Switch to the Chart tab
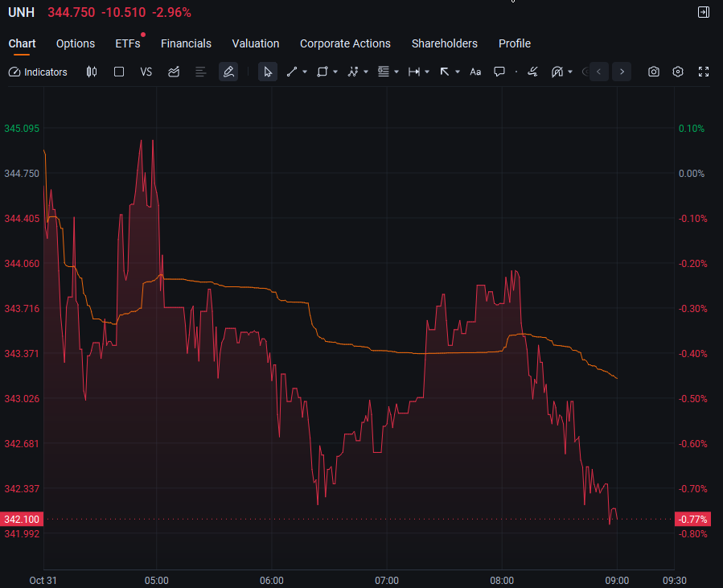 click(x=23, y=43)
